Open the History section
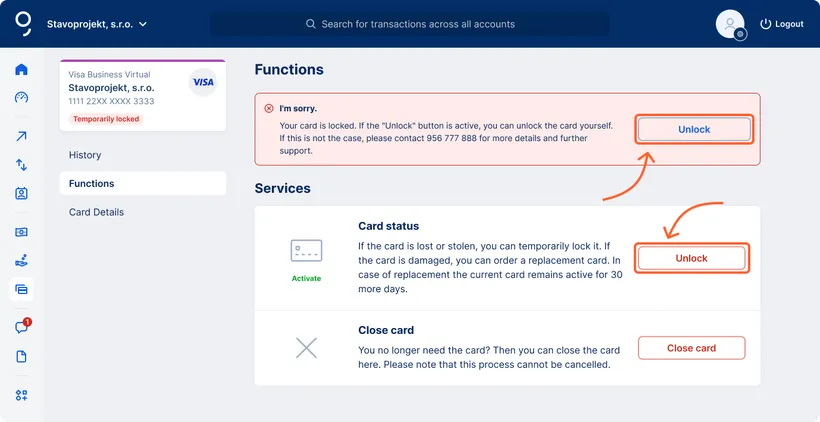Image resolution: width=820 pixels, height=422 pixels. (x=85, y=155)
